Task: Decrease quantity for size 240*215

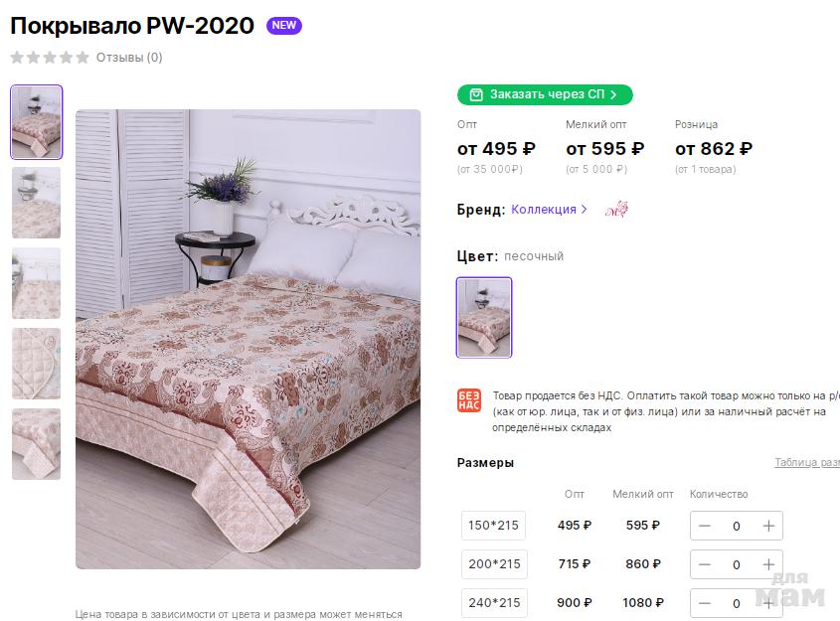Action: pyautogui.click(x=705, y=603)
